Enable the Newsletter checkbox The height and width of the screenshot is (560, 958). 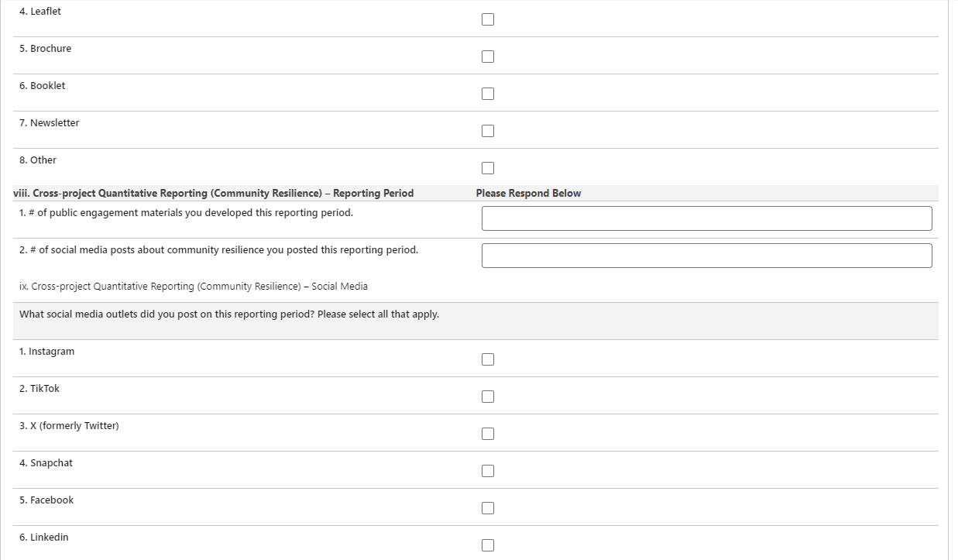tap(488, 131)
